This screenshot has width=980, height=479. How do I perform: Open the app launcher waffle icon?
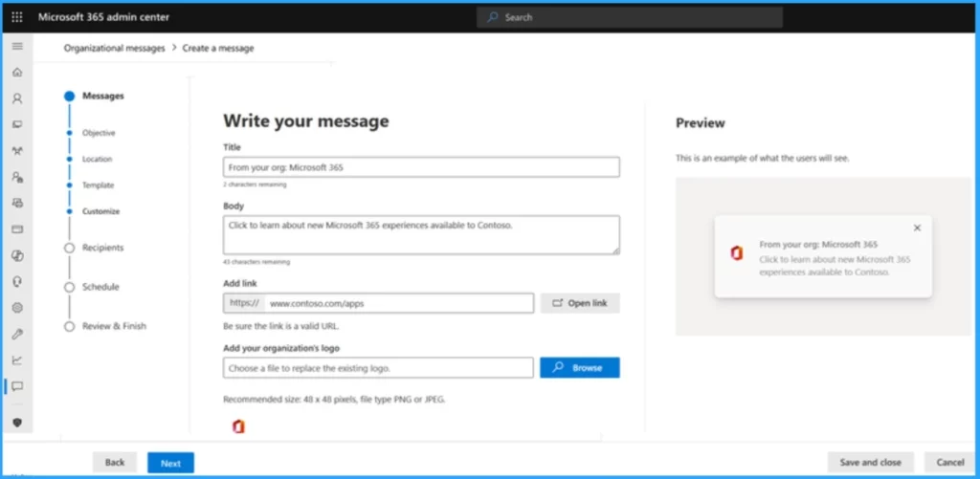coord(17,17)
